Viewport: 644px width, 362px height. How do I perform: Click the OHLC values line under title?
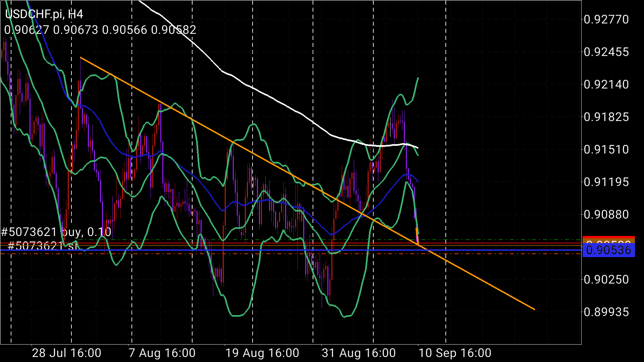tap(100, 30)
